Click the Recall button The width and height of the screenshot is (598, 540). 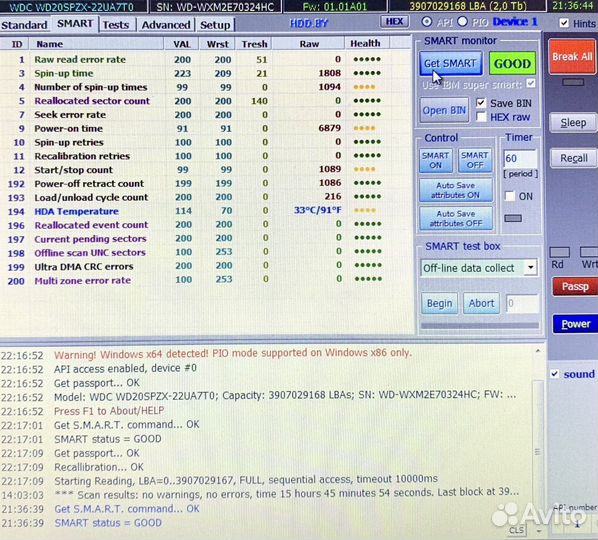pyautogui.click(x=573, y=158)
